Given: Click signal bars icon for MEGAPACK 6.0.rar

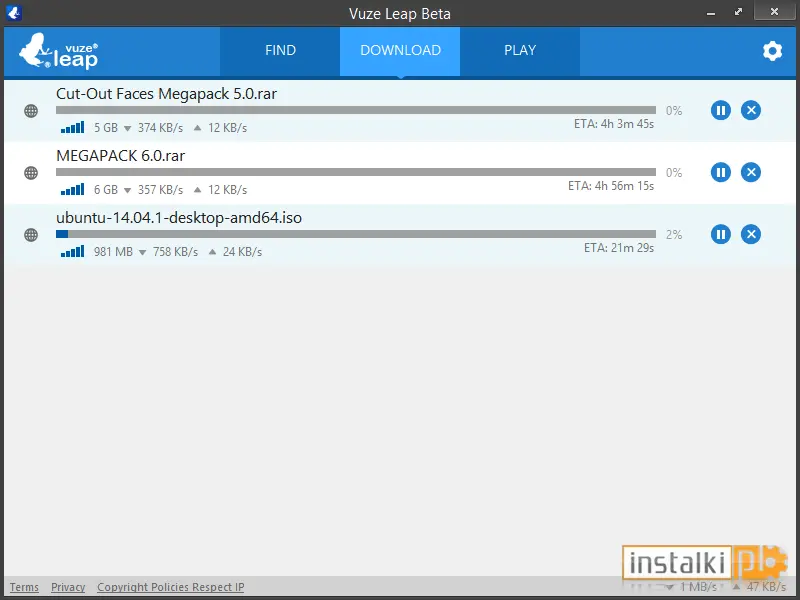Looking at the screenshot, I should pos(72,189).
